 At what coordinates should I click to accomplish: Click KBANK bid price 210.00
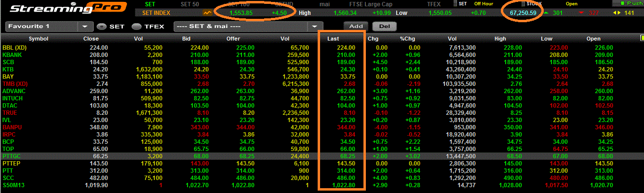pyautogui.click(x=200, y=55)
